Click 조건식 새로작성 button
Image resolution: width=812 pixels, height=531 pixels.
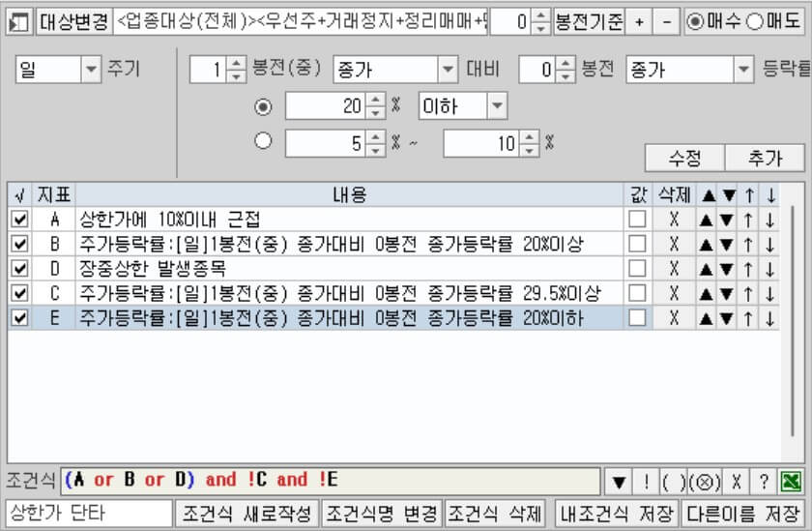click(246, 514)
